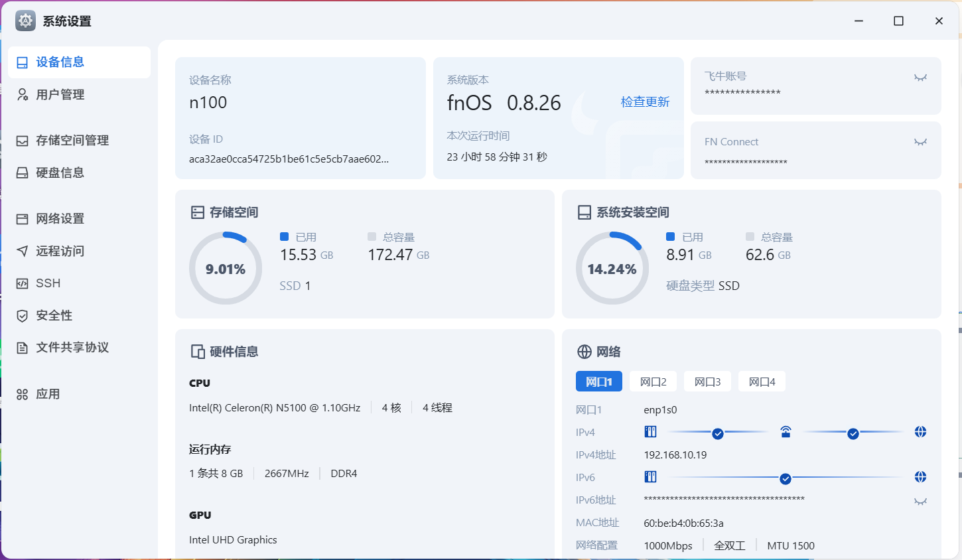Click the truncated 设备 ID string

click(x=289, y=159)
